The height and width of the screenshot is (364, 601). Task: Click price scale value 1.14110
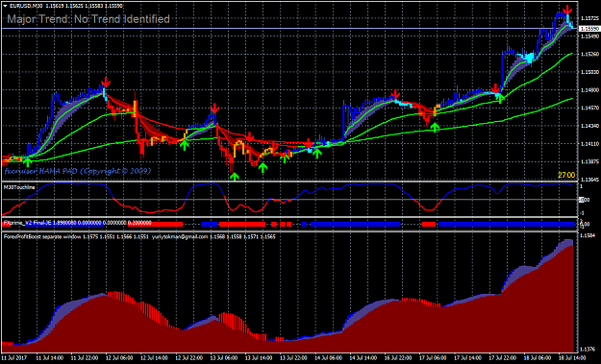click(589, 144)
